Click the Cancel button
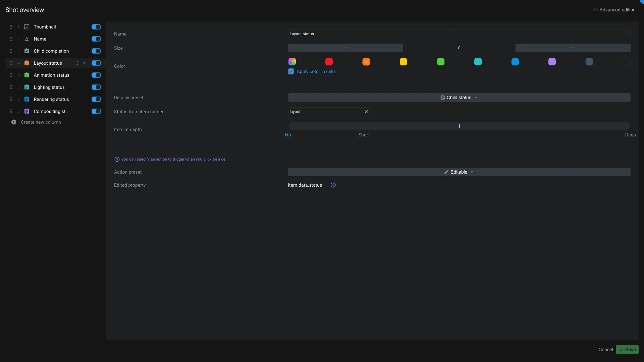 click(605, 350)
